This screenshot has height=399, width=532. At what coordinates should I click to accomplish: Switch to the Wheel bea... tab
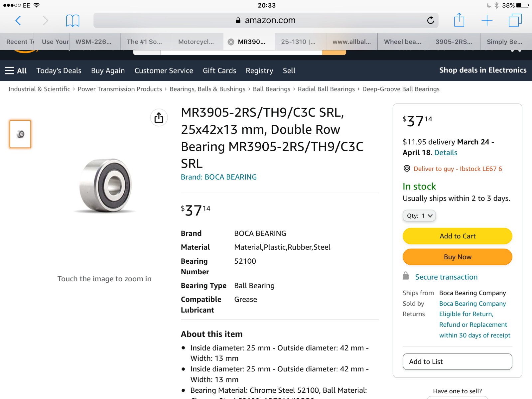click(403, 42)
